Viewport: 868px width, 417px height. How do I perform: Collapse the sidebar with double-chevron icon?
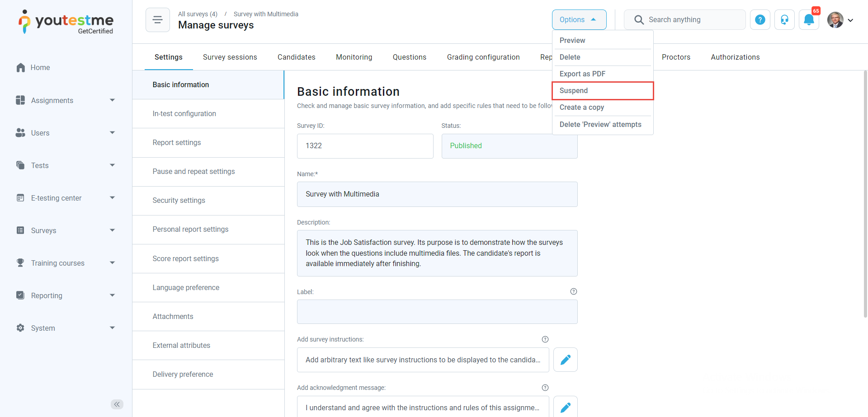click(117, 404)
